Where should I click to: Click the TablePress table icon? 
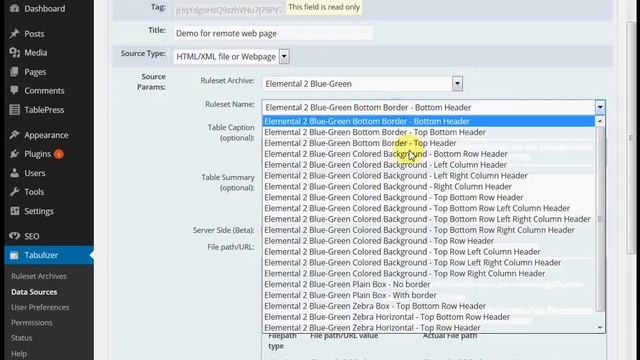14,109
